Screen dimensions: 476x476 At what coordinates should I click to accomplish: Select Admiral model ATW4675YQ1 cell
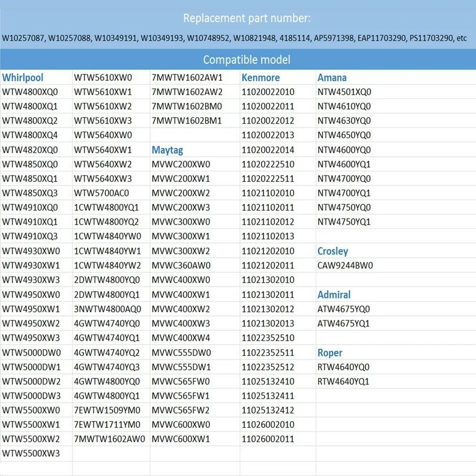344,323
